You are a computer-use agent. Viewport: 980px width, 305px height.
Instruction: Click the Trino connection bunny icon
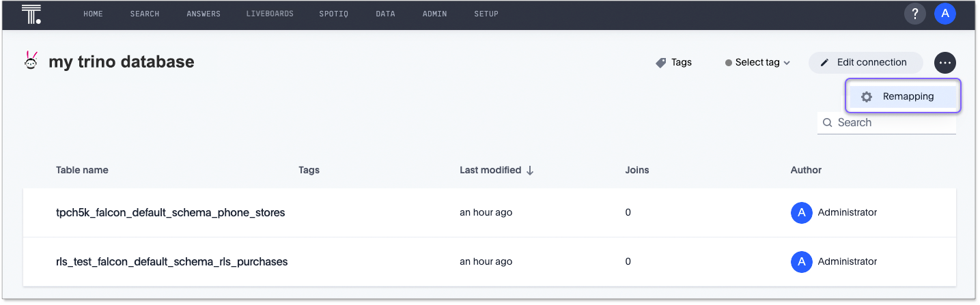pos(31,61)
